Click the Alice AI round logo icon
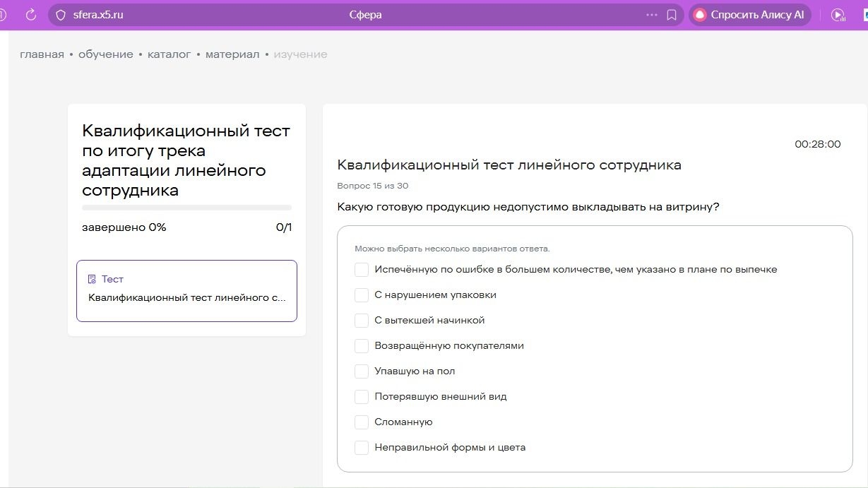868x488 pixels. (x=700, y=15)
